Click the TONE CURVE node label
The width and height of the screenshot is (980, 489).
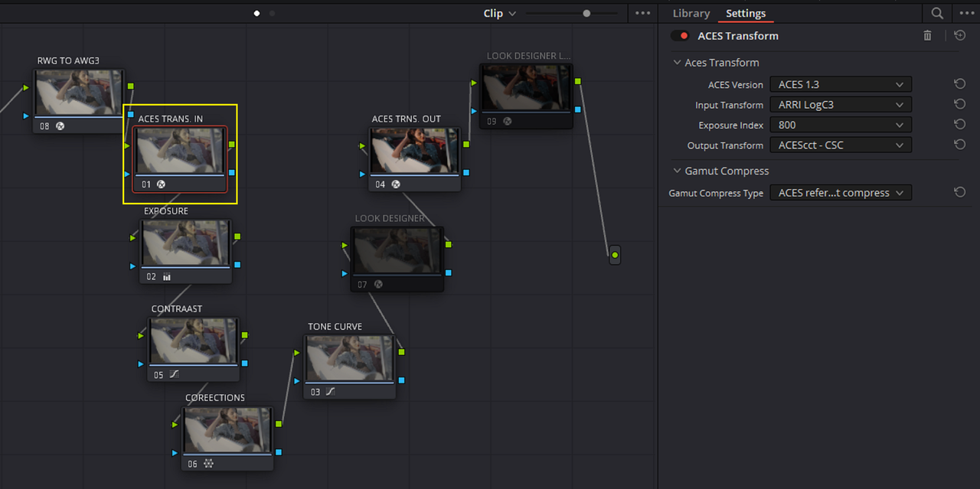pos(335,327)
